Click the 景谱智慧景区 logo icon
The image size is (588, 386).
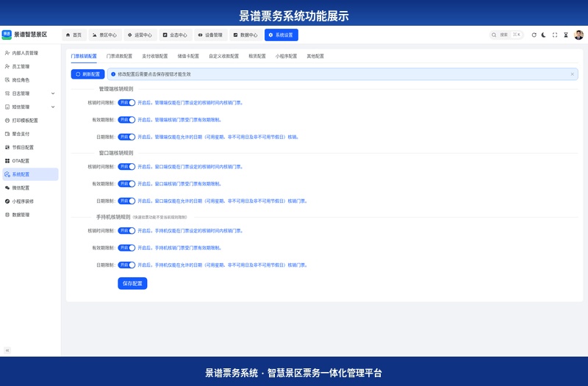[x=7, y=35]
